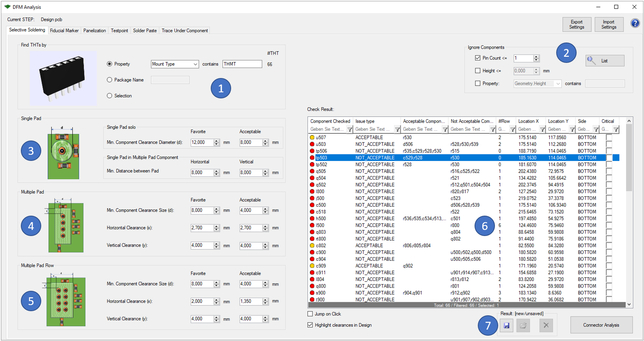The image size is (644, 341).
Task: Tick the Critical checkbox for u507
Action: (x=609, y=138)
